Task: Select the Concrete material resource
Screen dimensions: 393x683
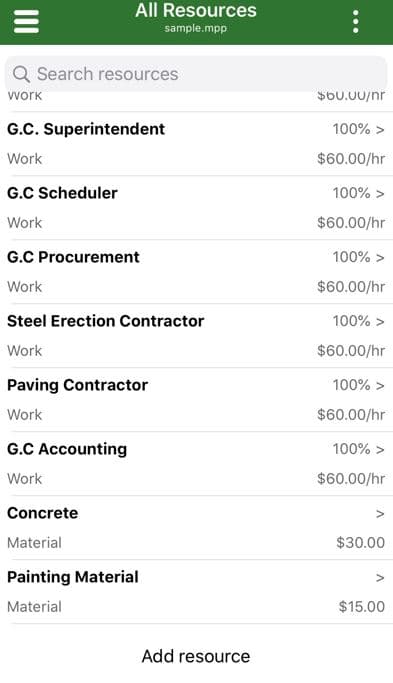Action: pyautogui.click(x=196, y=528)
